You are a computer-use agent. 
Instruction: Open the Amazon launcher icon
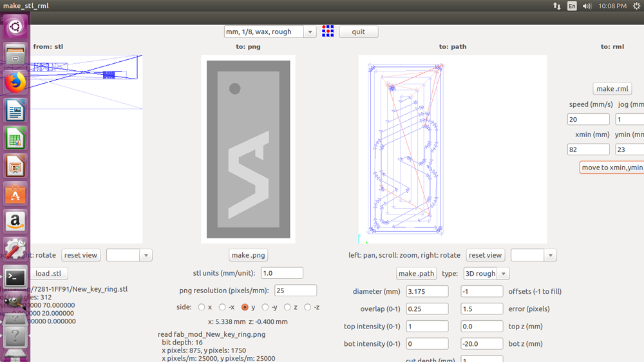pyautogui.click(x=15, y=222)
